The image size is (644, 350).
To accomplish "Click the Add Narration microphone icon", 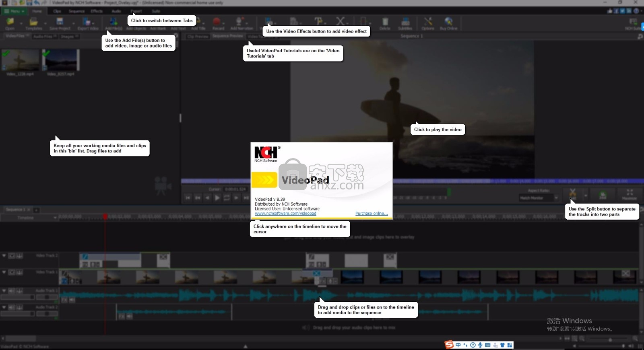I will (239, 21).
